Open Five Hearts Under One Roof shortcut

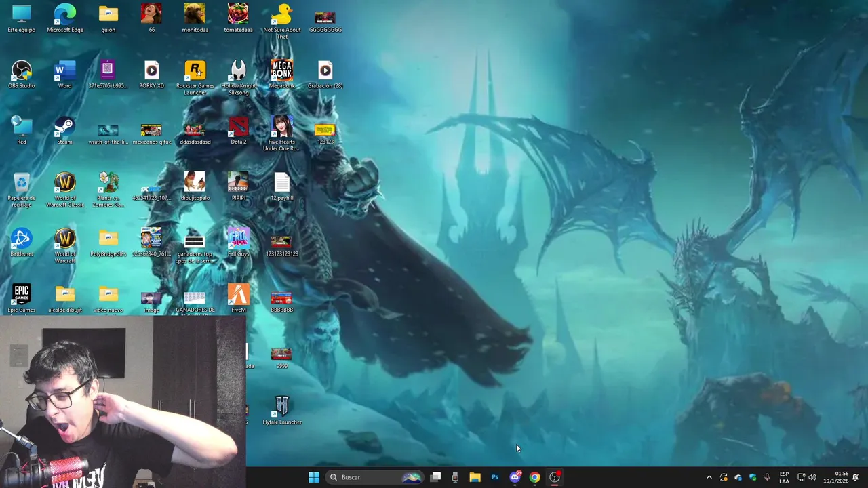[281, 134]
